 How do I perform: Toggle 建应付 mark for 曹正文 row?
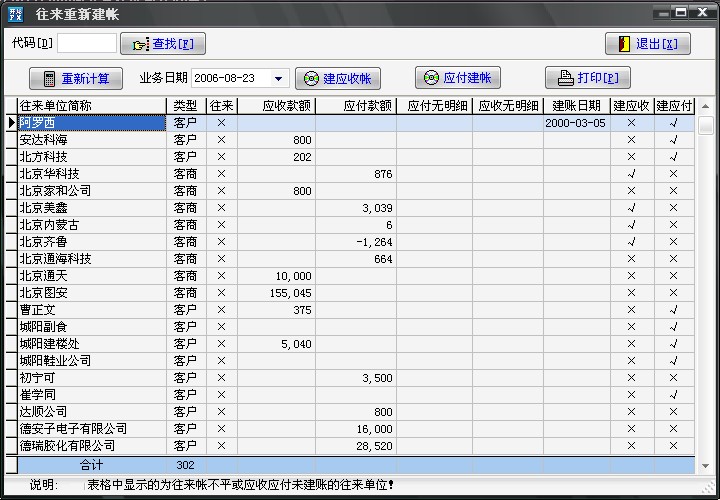coord(674,310)
